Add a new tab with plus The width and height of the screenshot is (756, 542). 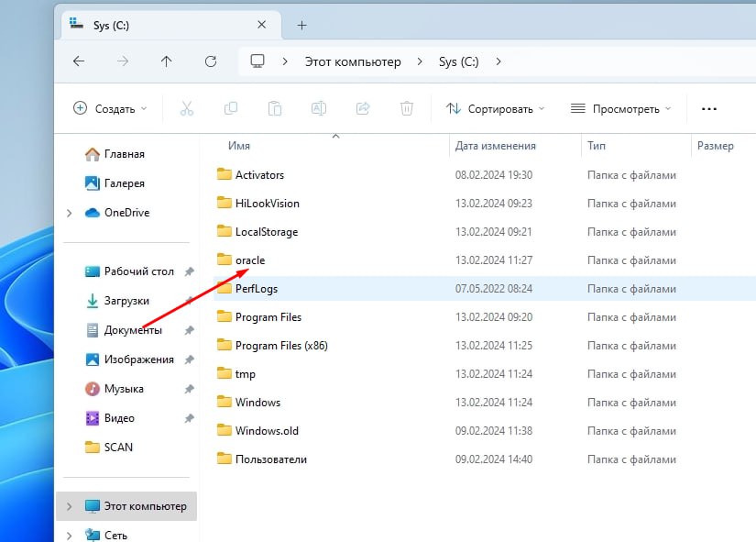[301, 25]
